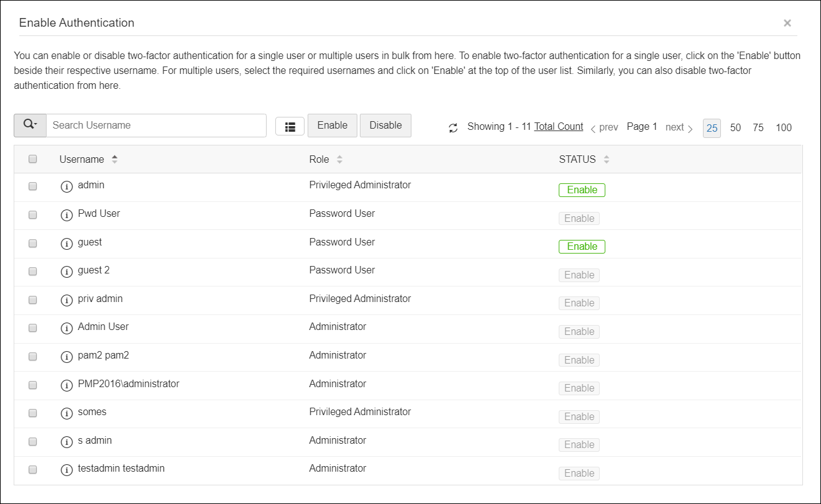Screen dimensions: 821x504
Task: Click info icon next to somes
Action: coord(67,413)
